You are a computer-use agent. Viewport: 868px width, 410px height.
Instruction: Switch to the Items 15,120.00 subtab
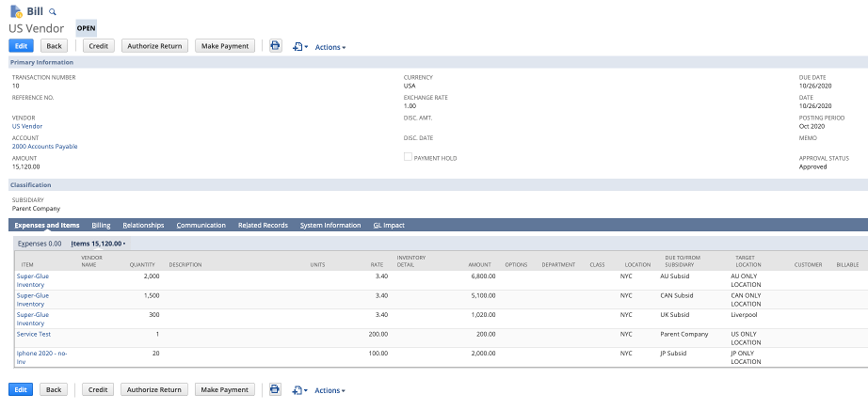[x=98, y=244]
